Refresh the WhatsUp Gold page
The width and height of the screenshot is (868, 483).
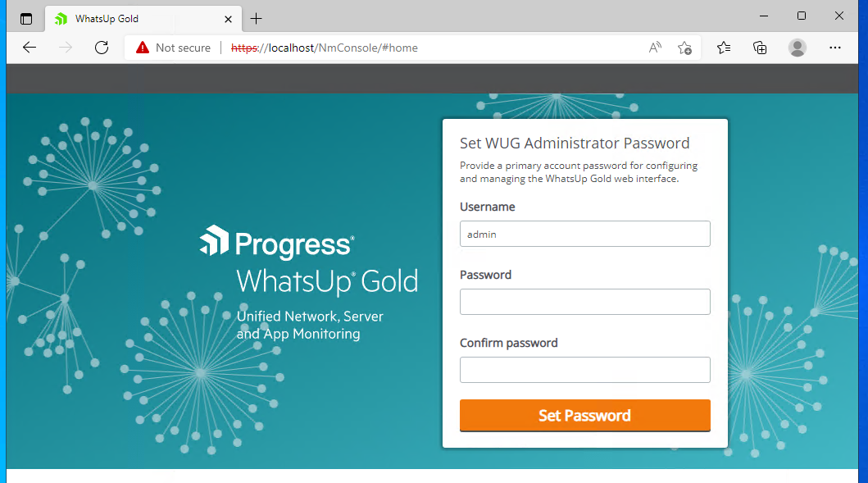coord(102,48)
